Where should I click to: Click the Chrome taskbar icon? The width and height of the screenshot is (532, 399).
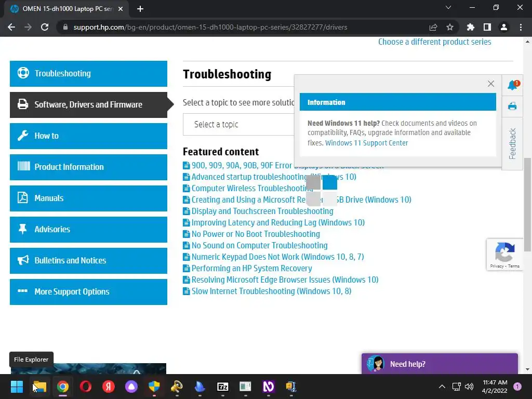pos(63,387)
